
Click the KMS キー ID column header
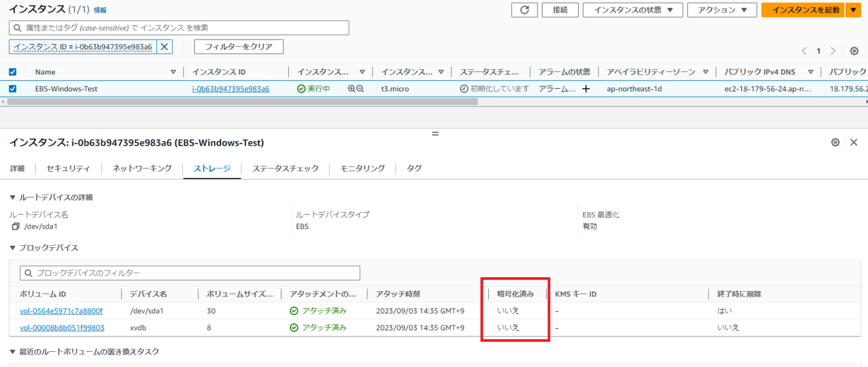[576, 294]
